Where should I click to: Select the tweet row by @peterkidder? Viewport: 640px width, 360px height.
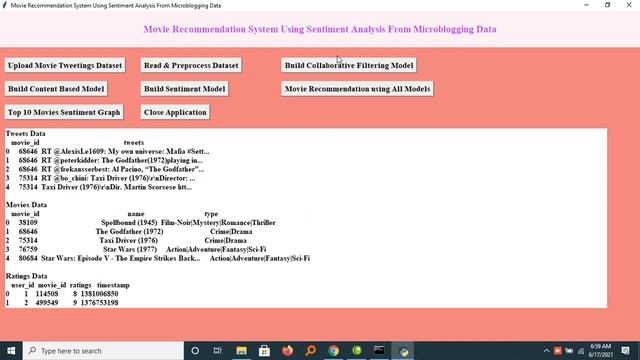tap(104, 160)
